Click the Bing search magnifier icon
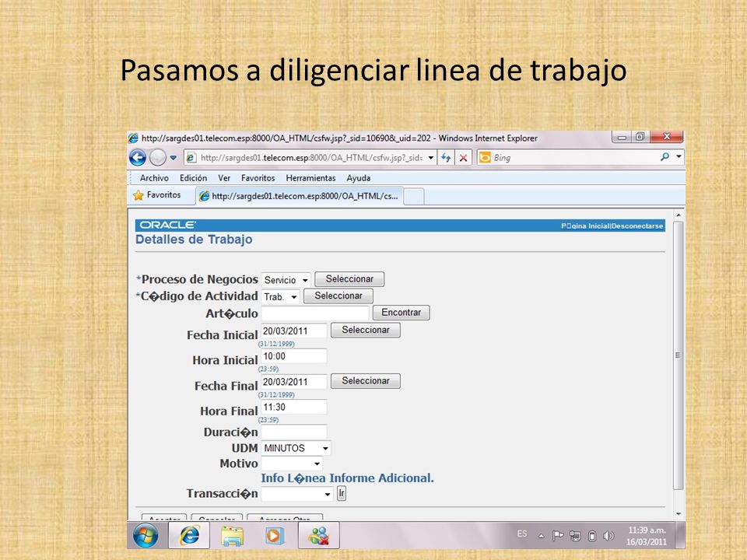 coord(665,156)
